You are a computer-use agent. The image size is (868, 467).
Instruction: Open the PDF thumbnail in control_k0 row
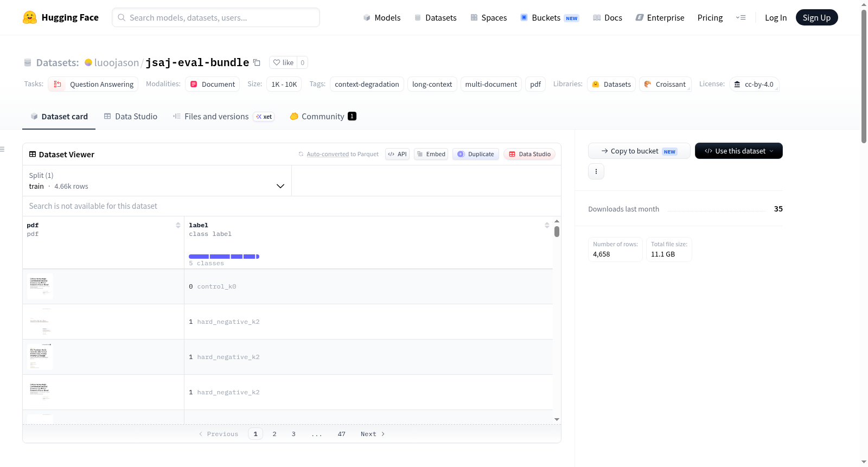40,286
